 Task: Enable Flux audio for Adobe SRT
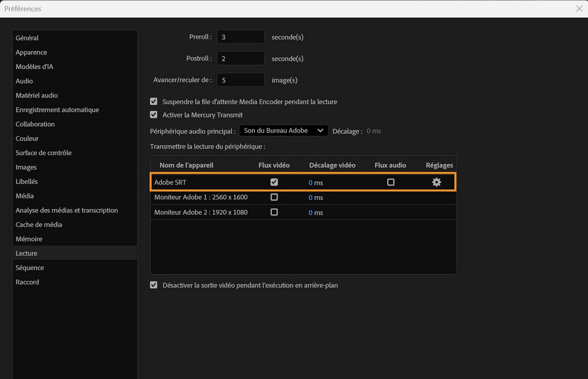[x=391, y=182]
